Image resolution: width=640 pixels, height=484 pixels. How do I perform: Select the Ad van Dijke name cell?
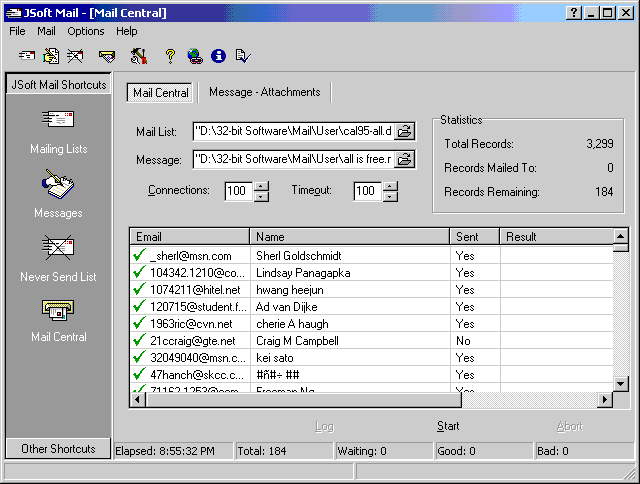pyautogui.click(x=350, y=307)
